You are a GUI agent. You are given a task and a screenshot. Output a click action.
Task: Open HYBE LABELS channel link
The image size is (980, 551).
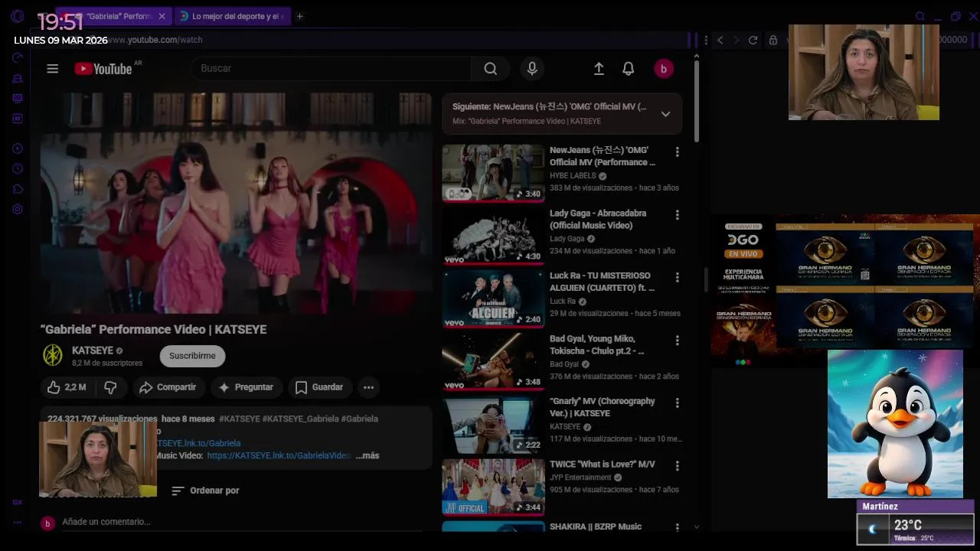573,175
